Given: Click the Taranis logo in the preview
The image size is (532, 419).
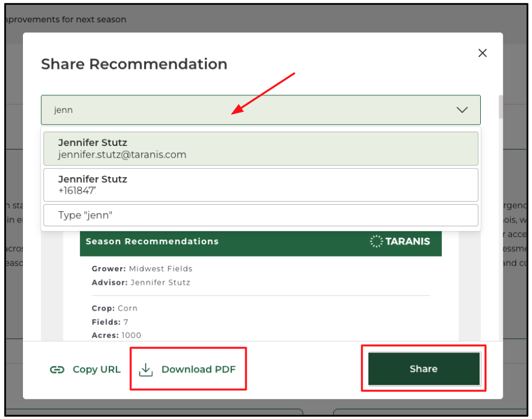Looking at the screenshot, I should [400, 241].
